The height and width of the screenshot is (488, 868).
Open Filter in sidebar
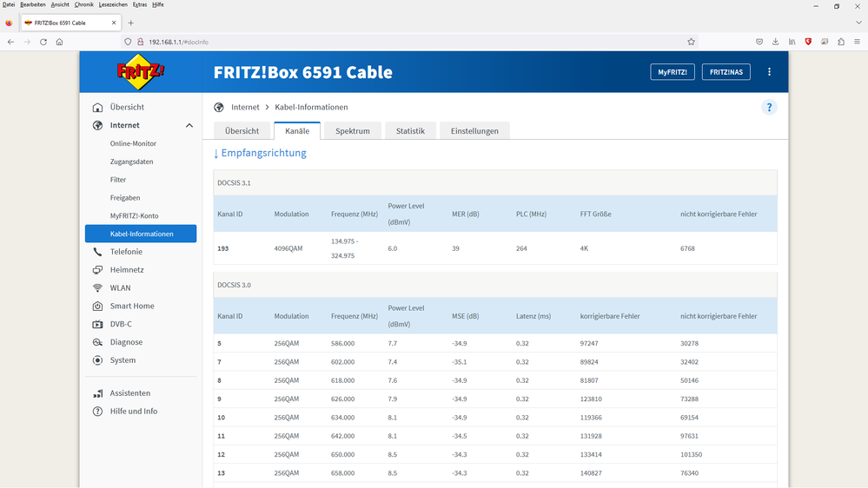coord(118,180)
